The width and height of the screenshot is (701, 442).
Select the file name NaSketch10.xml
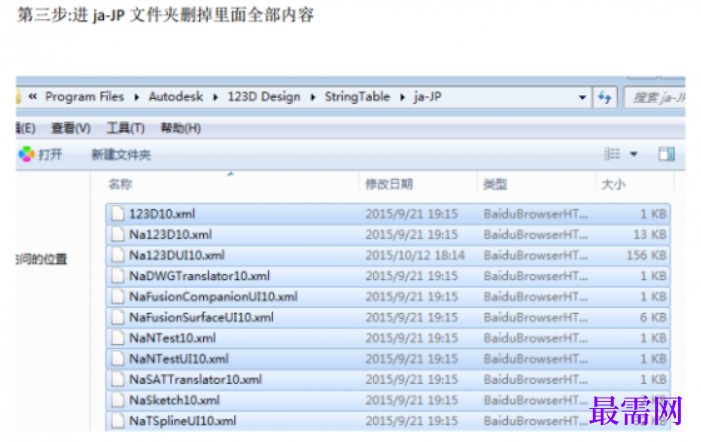tap(174, 400)
